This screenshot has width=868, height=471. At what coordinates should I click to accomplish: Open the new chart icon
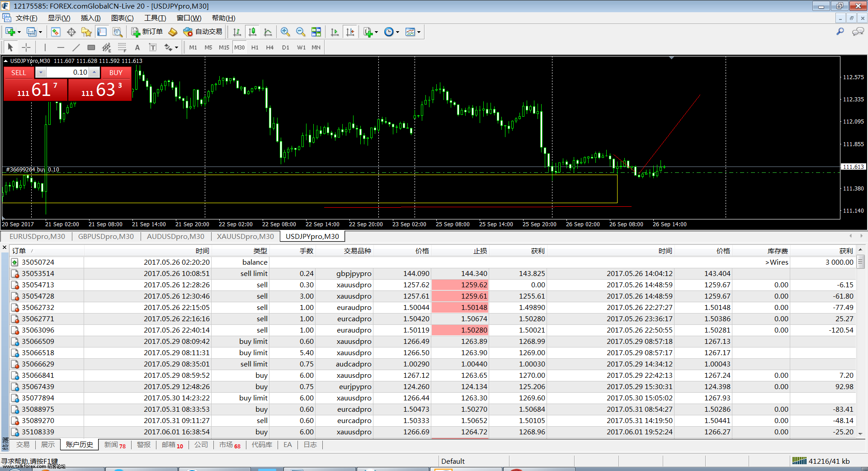coord(10,32)
